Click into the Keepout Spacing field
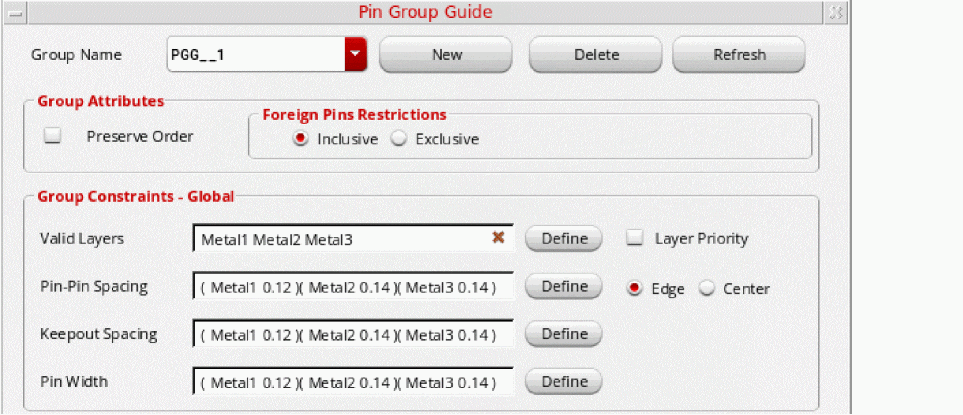The width and height of the screenshot is (963, 415). click(352, 334)
